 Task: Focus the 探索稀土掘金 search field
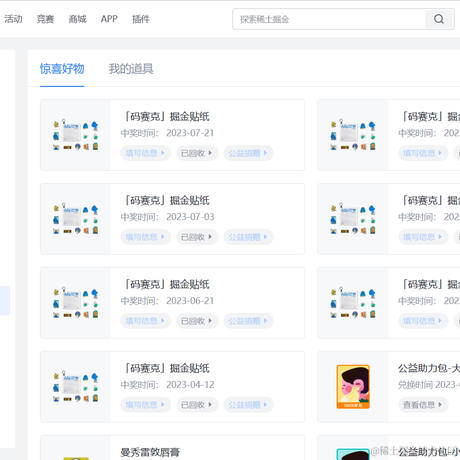(x=329, y=19)
